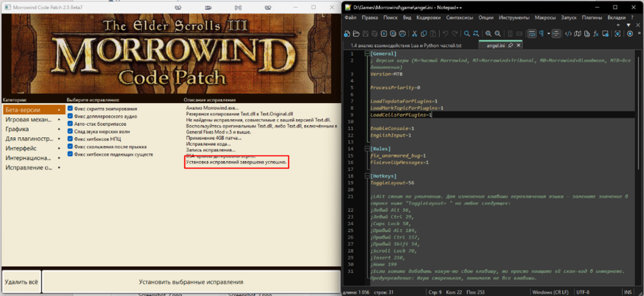Click the Show All Characters pilcrow icon
The image size is (644, 296).
coord(542,34)
